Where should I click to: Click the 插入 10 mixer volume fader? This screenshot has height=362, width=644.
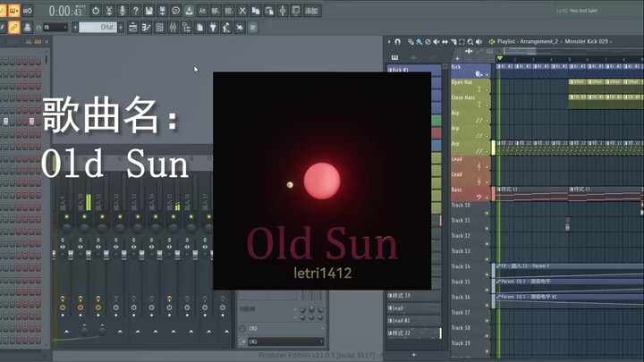click(x=88, y=255)
